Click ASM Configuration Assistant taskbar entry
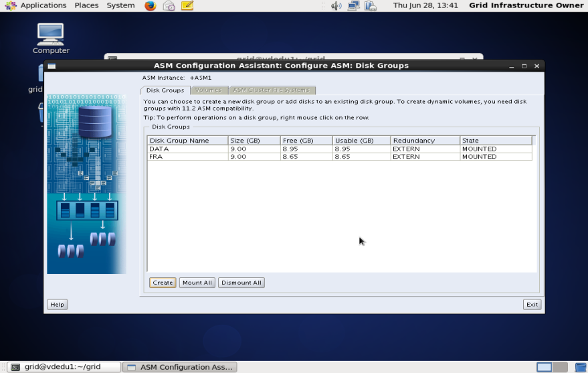 tap(180, 367)
